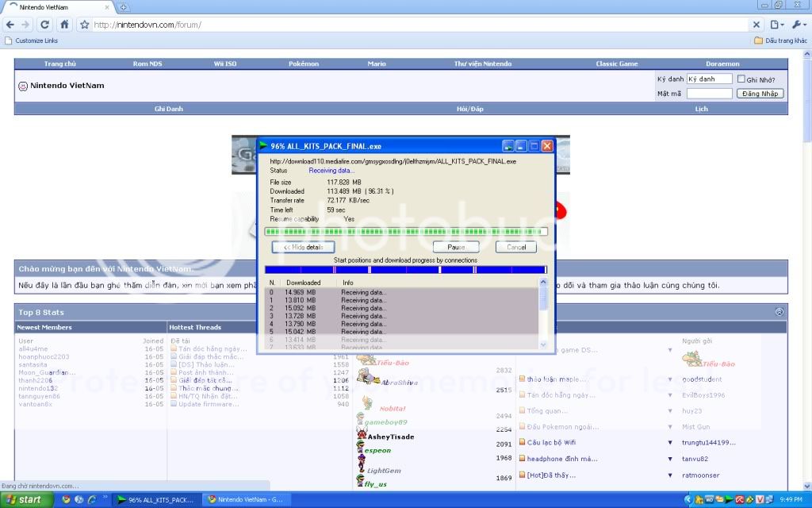Viewport: 812px width, 508px height.
Task: Click Chrome's forward navigation arrow
Action: (x=26, y=25)
